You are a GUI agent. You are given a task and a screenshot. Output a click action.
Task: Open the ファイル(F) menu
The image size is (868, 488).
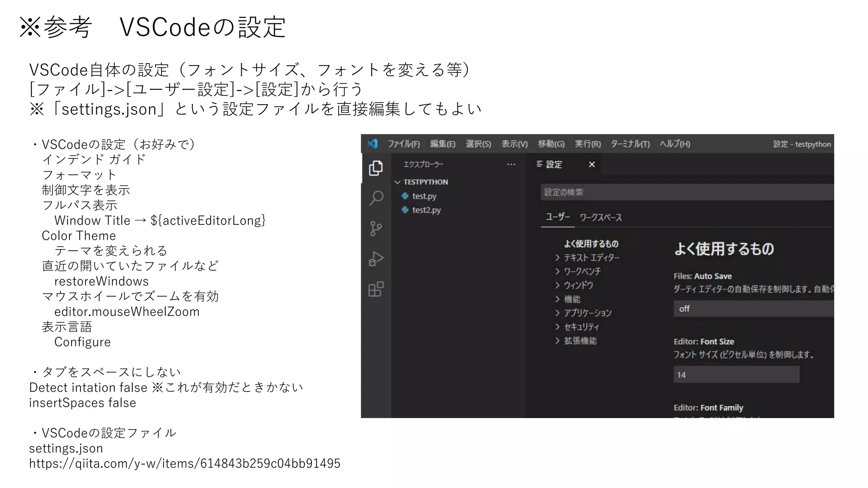403,144
